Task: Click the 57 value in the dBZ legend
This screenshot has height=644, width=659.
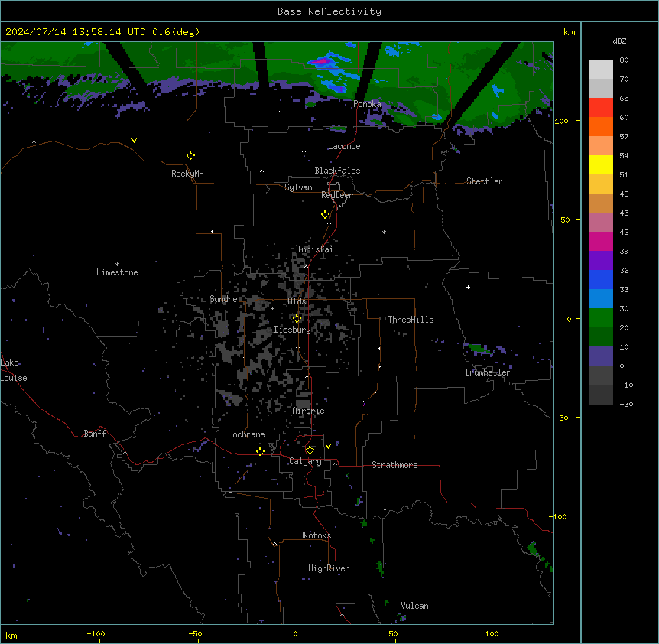Action: click(x=624, y=136)
